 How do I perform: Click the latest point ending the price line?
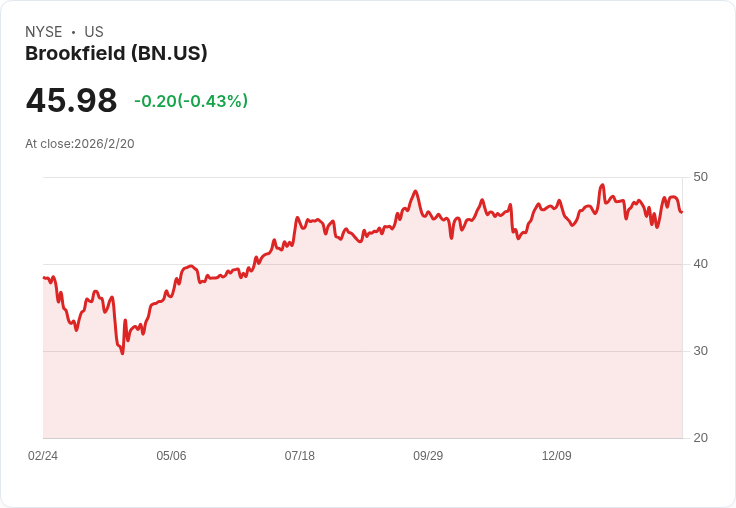coord(681,211)
